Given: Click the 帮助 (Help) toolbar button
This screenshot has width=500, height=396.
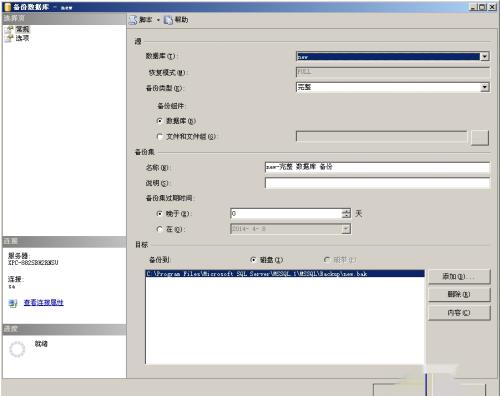Looking at the screenshot, I should coord(177,20).
